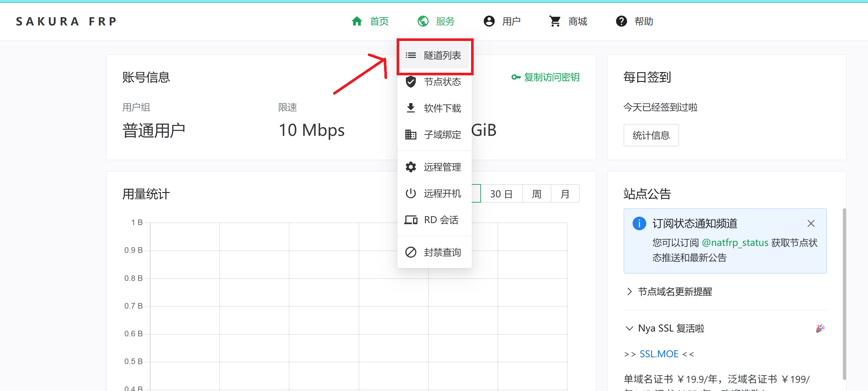Click the shopping cart icon for 商城

pos(555,21)
